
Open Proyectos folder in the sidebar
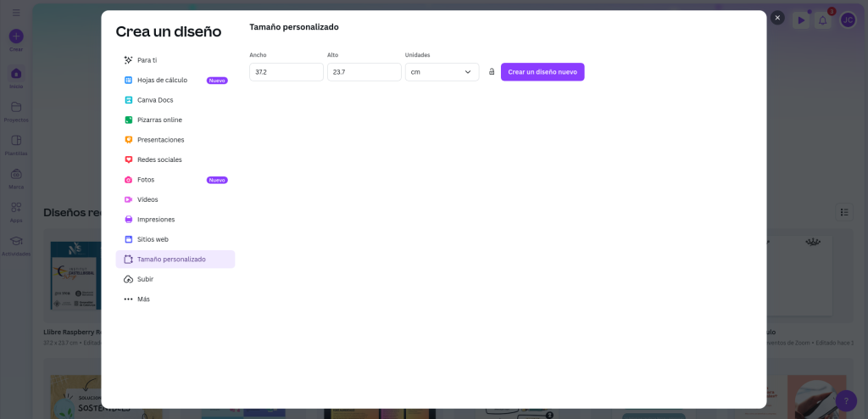(x=16, y=111)
